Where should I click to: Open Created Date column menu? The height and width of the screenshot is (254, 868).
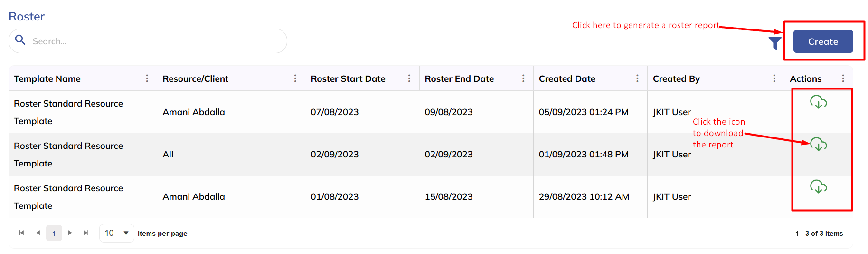pos(637,78)
